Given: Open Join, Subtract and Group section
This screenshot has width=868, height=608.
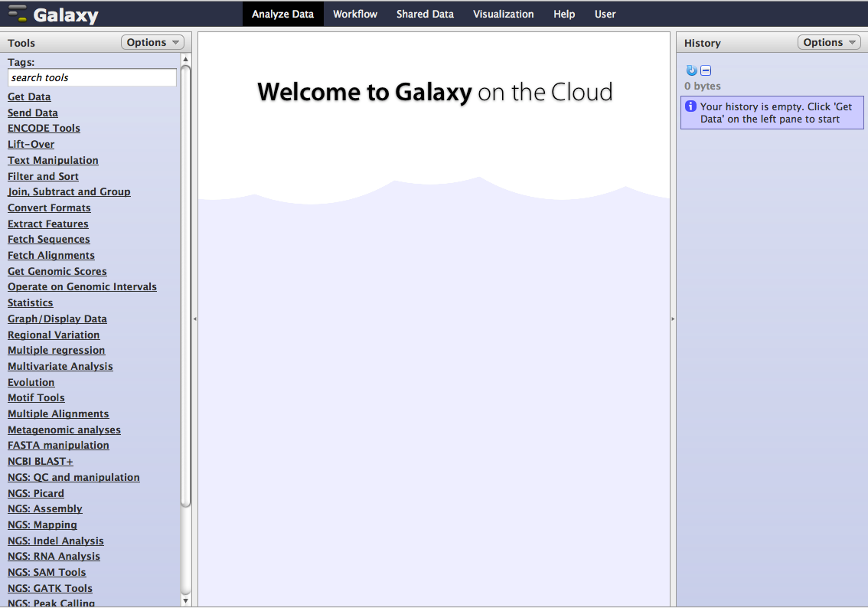Looking at the screenshot, I should [69, 192].
